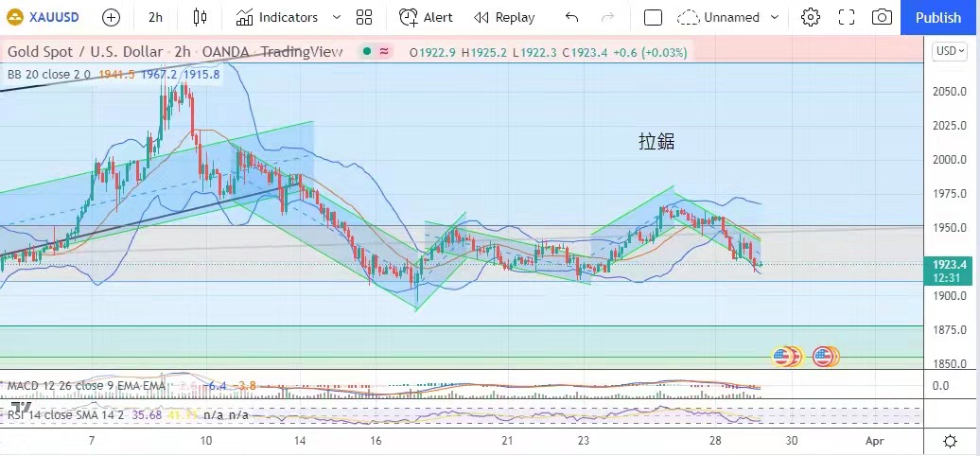Take a chart snapshot with camera icon
Viewport: 980px width, 456px height.
point(882,17)
